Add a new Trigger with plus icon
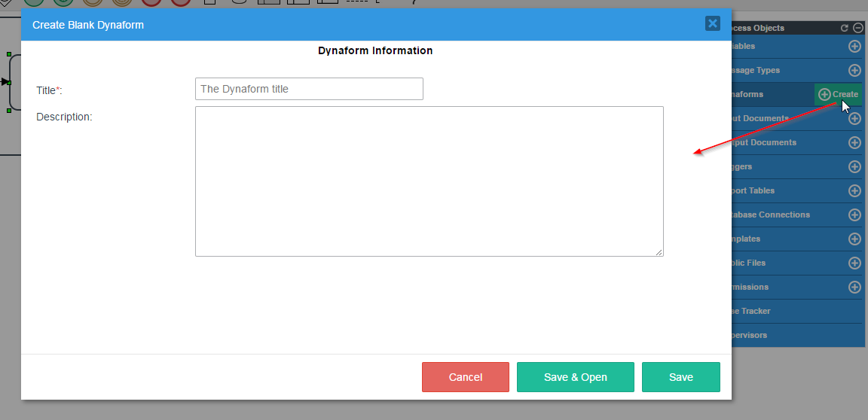This screenshot has height=420, width=868. [x=854, y=166]
